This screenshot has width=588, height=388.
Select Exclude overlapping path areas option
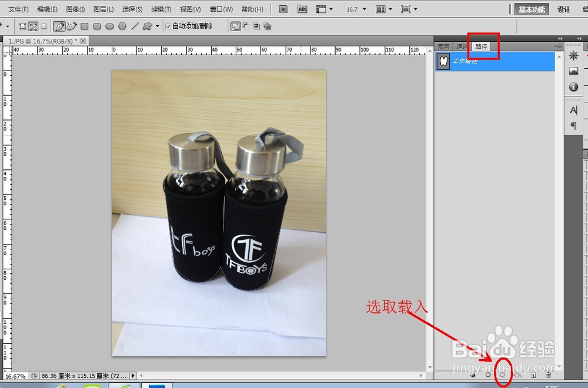click(x=267, y=26)
